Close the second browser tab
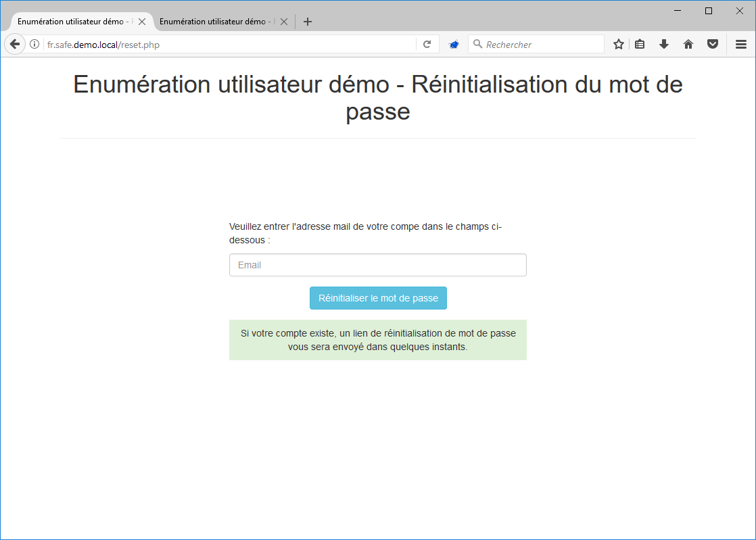This screenshot has height=540, width=756. point(283,21)
